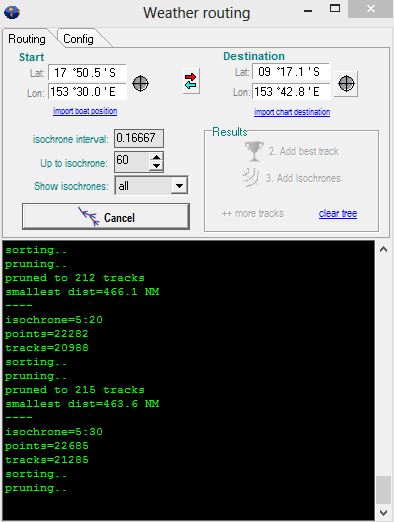Select the Routing tab

(27, 39)
